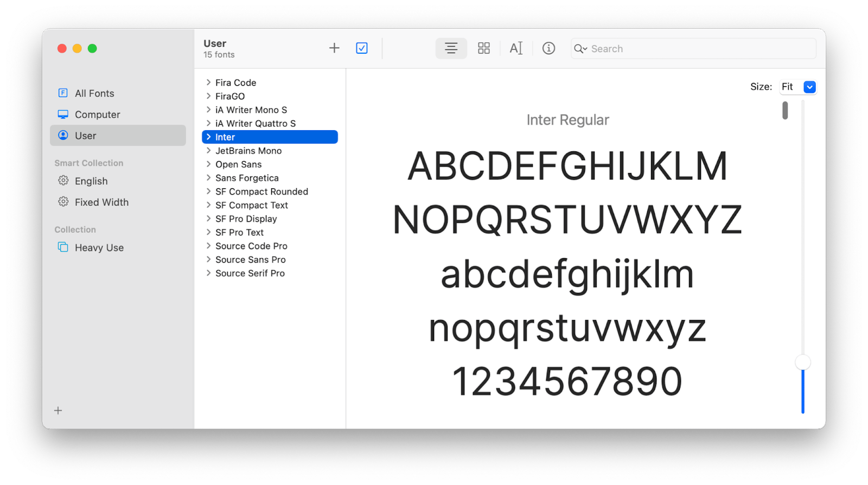868x485 pixels.
Task: Expand JetBrains Mono family
Action: pos(208,150)
